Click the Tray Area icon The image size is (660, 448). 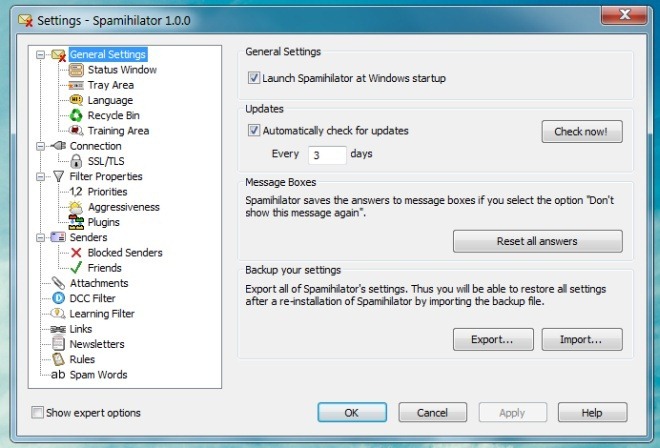click(76, 85)
